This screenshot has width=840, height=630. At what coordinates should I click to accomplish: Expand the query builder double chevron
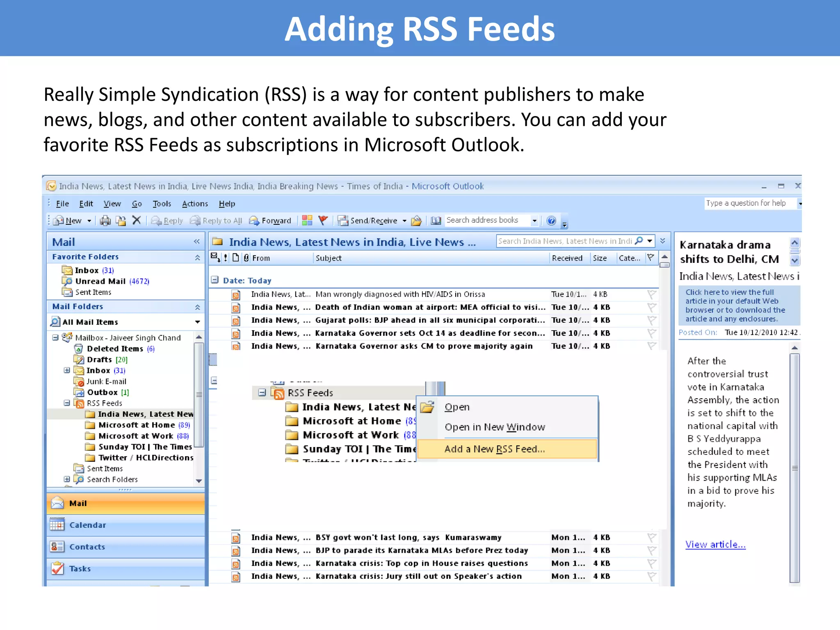[662, 241]
